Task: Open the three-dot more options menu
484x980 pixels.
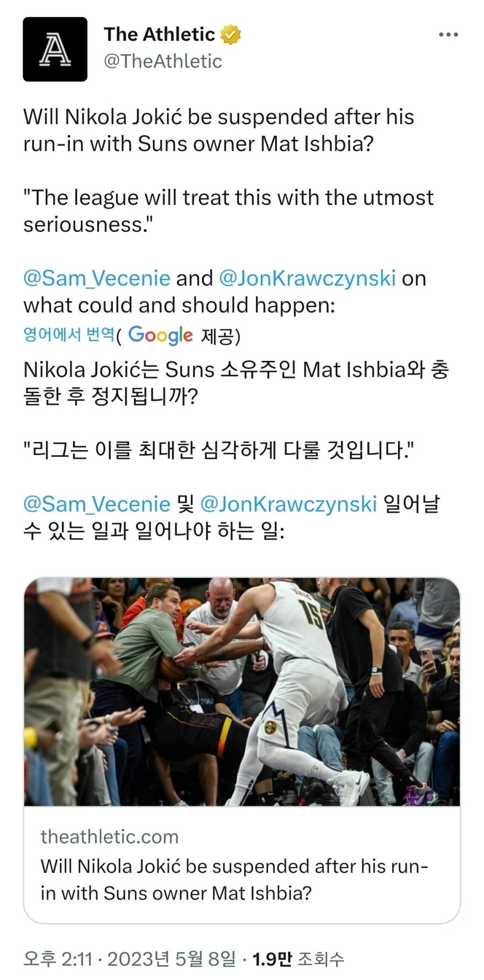Action: pos(448,35)
